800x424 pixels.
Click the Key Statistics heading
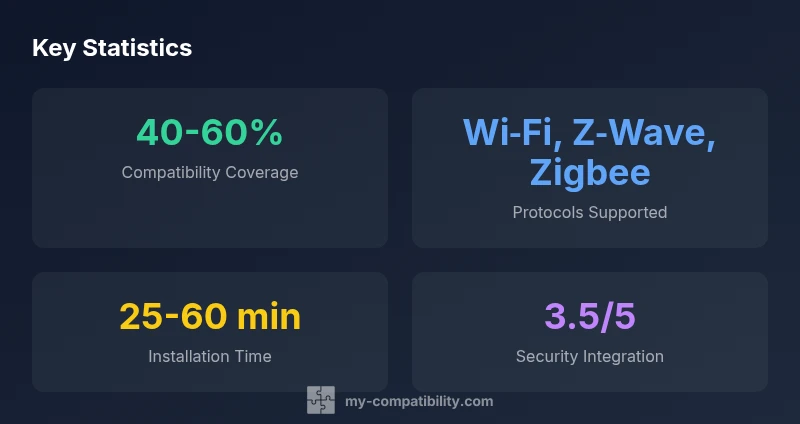click(112, 48)
